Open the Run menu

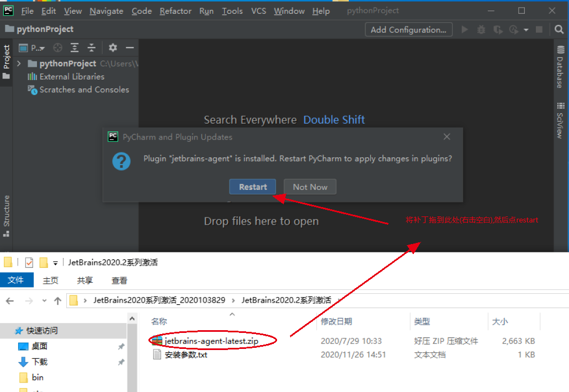pyautogui.click(x=206, y=11)
